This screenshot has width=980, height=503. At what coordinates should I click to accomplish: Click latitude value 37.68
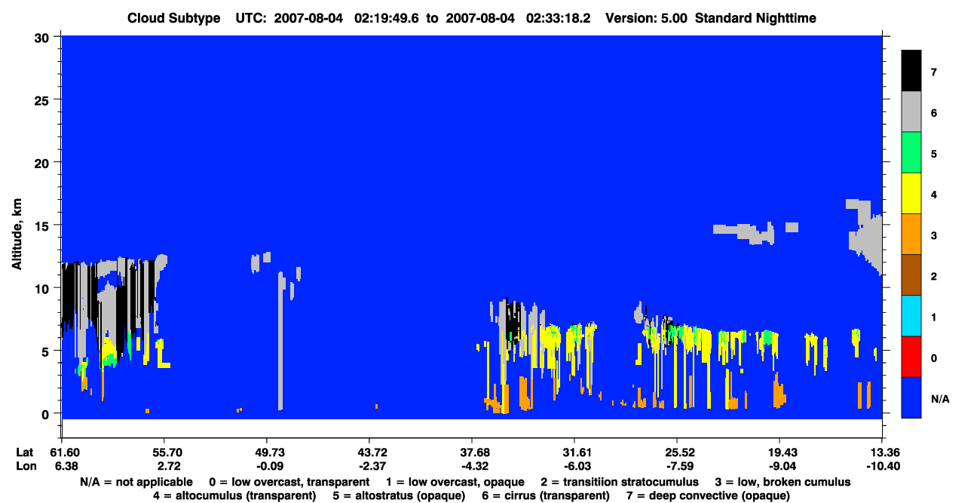(472, 452)
